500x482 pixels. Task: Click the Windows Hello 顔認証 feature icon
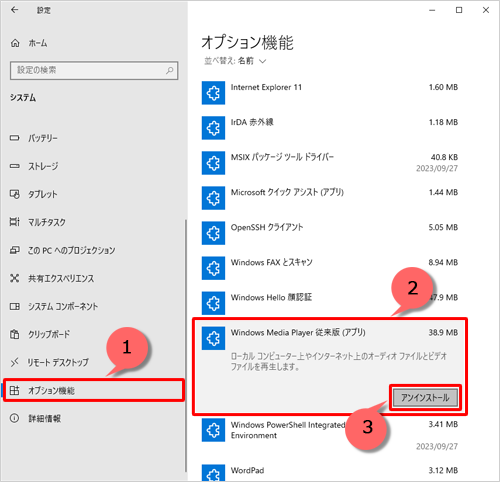click(213, 303)
